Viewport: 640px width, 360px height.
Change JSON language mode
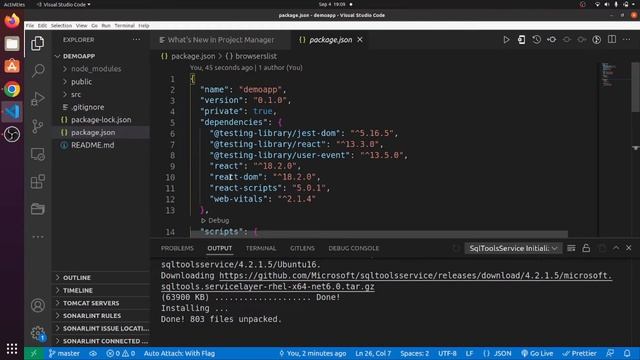(x=497, y=353)
